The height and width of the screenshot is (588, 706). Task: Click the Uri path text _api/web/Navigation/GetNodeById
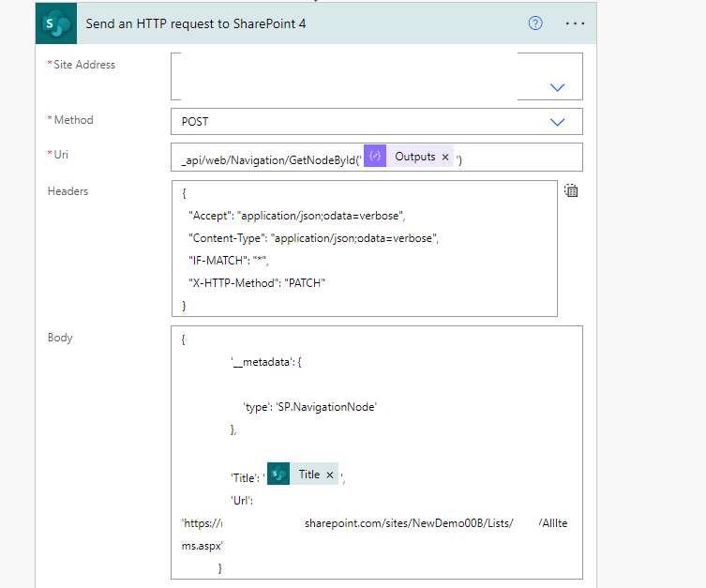[x=269, y=160]
